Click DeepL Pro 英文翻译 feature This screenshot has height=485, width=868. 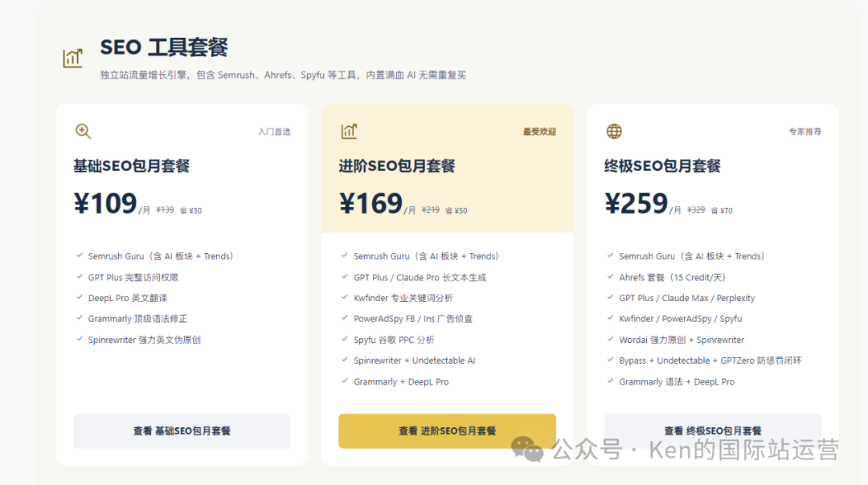point(127,298)
